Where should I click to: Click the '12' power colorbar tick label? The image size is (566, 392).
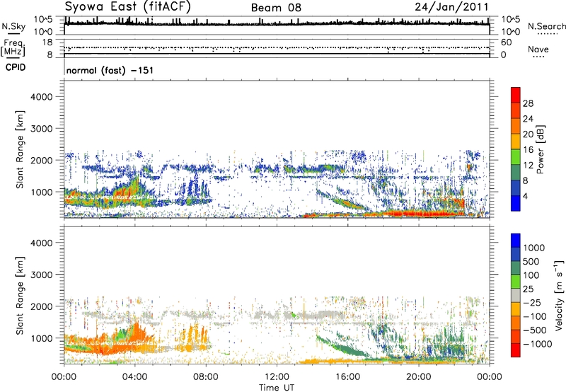click(x=528, y=166)
